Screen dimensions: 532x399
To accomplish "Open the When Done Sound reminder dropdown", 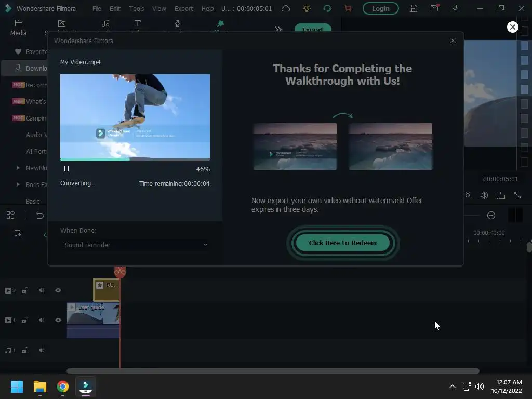I will coord(136,245).
